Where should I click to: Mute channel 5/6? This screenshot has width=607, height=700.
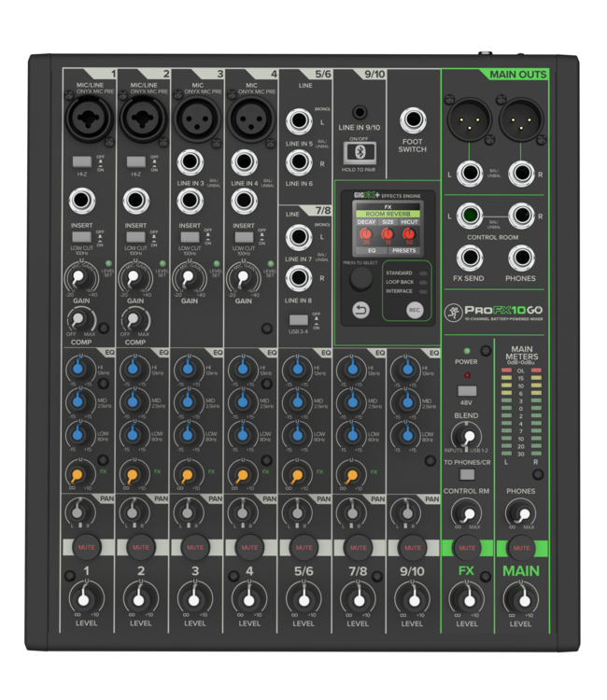(303, 547)
